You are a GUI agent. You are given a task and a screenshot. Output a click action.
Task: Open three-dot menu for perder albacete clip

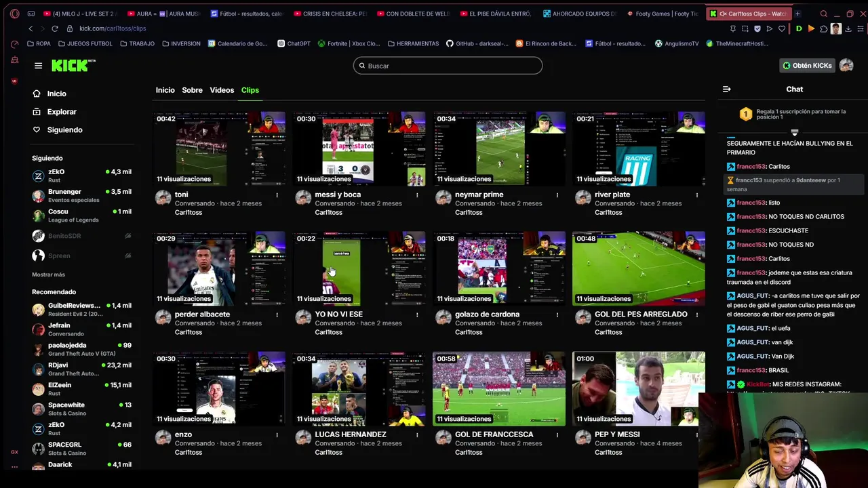(x=277, y=315)
